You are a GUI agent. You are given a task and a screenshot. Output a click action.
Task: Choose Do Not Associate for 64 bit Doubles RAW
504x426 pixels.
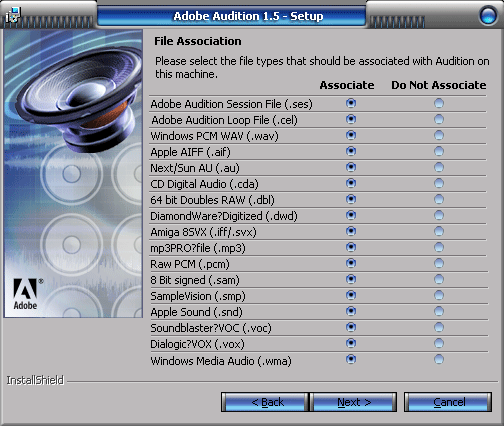click(439, 199)
